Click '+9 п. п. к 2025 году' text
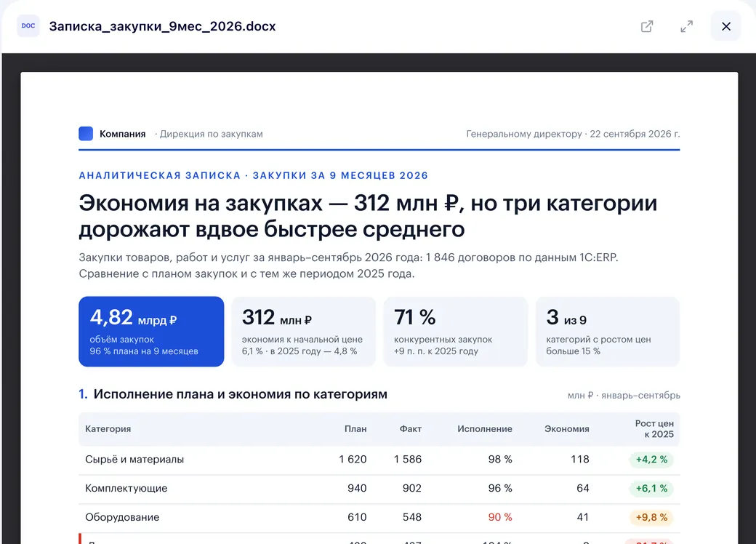Image resolution: width=756 pixels, height=544 pixels. [x=436, y=351]
